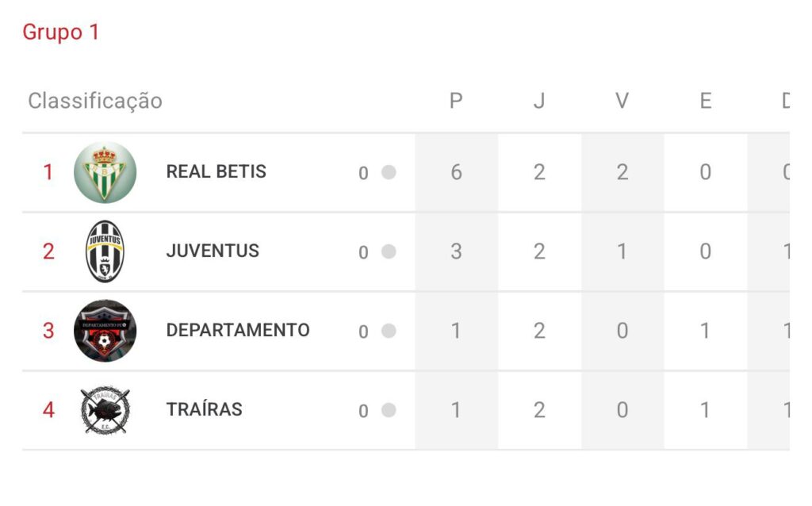Click the Traíras fish logo
Image resolution: width=812 pixels, height=506 pixels.
105,410
